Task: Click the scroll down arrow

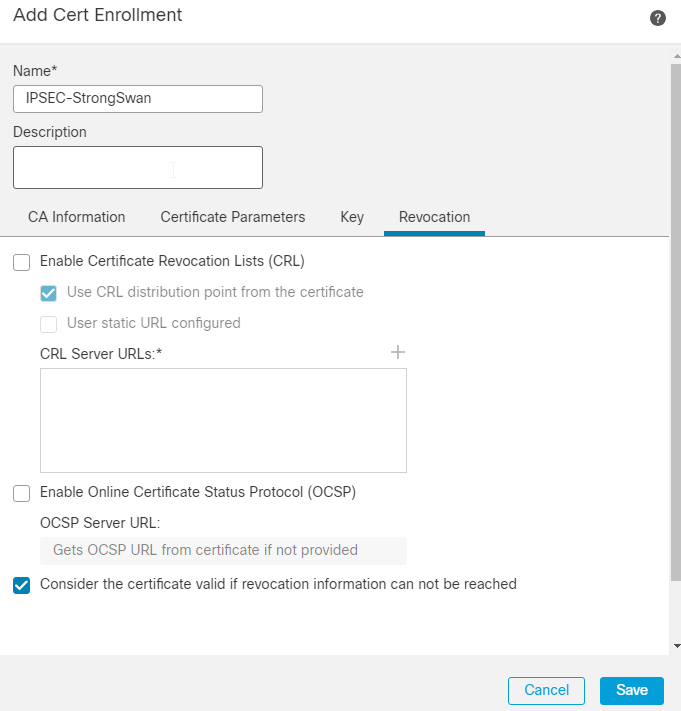Action: tap(675, 646)
